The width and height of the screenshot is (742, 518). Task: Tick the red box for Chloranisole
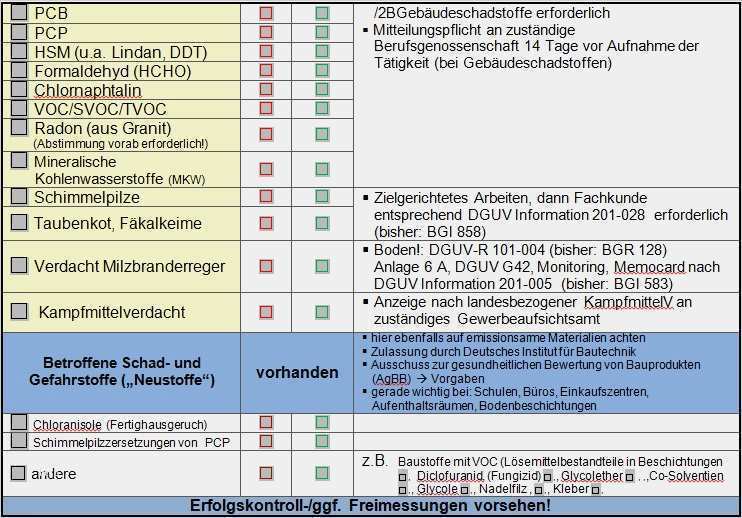(266, 422)
